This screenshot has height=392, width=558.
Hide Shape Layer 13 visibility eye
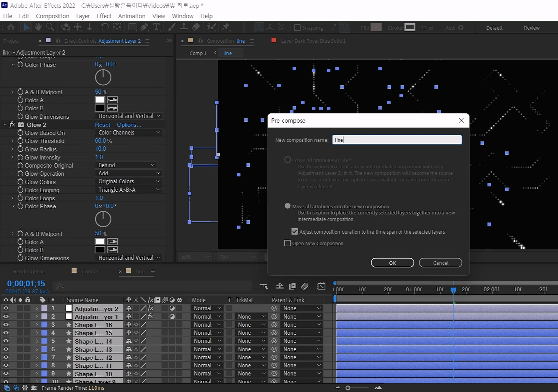[x=6, y=349]
